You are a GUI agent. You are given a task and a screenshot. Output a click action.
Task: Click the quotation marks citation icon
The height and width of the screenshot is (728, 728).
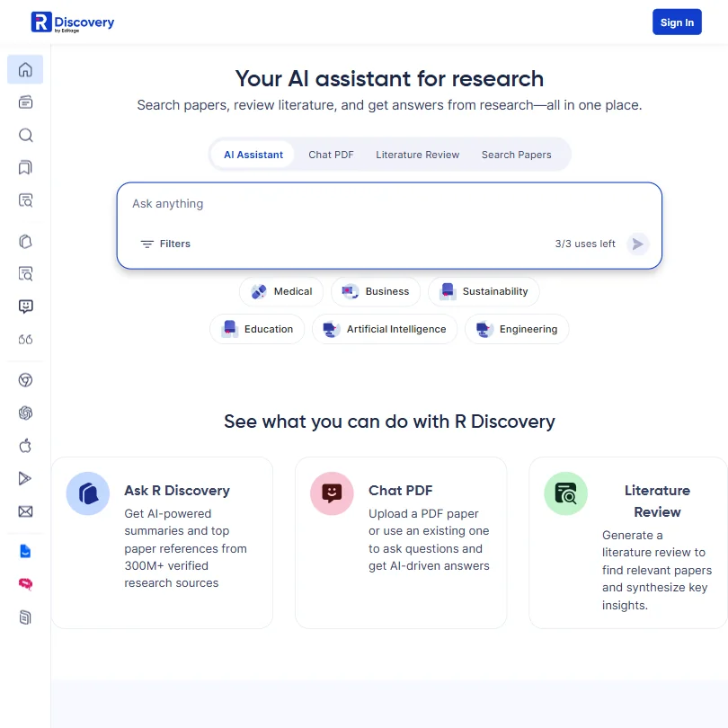pyautogui.click(x=25, y=340)
